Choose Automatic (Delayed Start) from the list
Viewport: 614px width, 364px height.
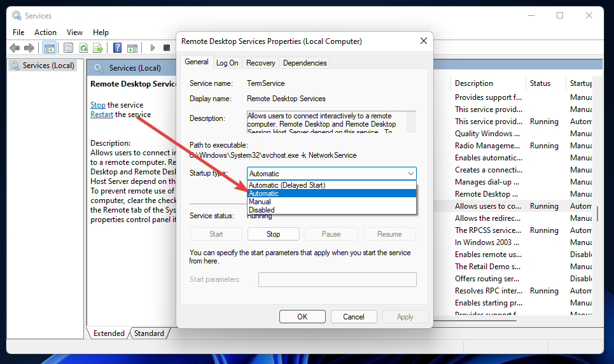331,185
